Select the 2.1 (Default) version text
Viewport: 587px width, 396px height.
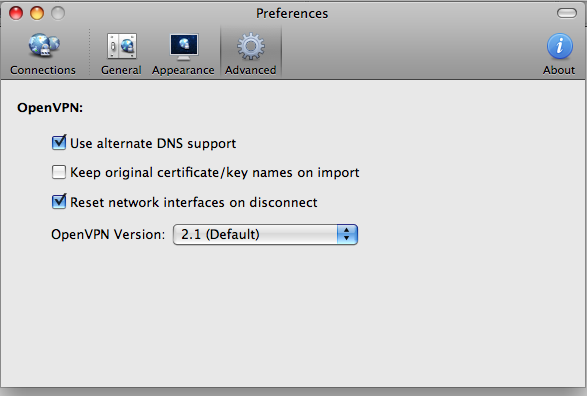tap(220, 234)
